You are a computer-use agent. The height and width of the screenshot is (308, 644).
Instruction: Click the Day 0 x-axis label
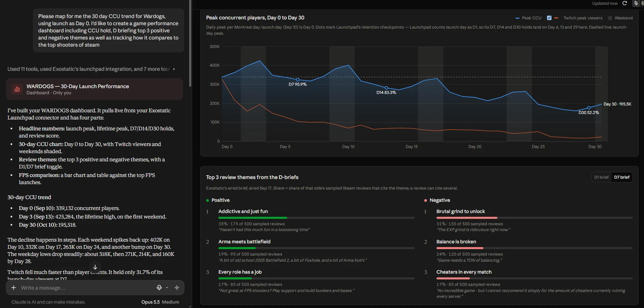pos(227,147)
